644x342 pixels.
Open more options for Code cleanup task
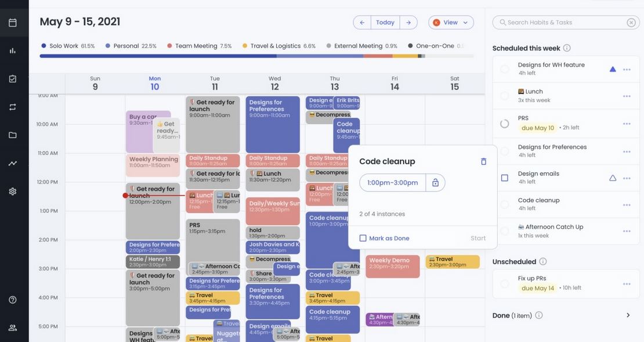click(627, 205)
